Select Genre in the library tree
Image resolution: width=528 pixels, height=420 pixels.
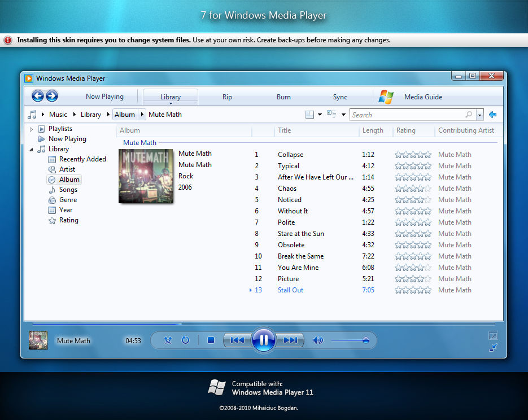[68, 200]
